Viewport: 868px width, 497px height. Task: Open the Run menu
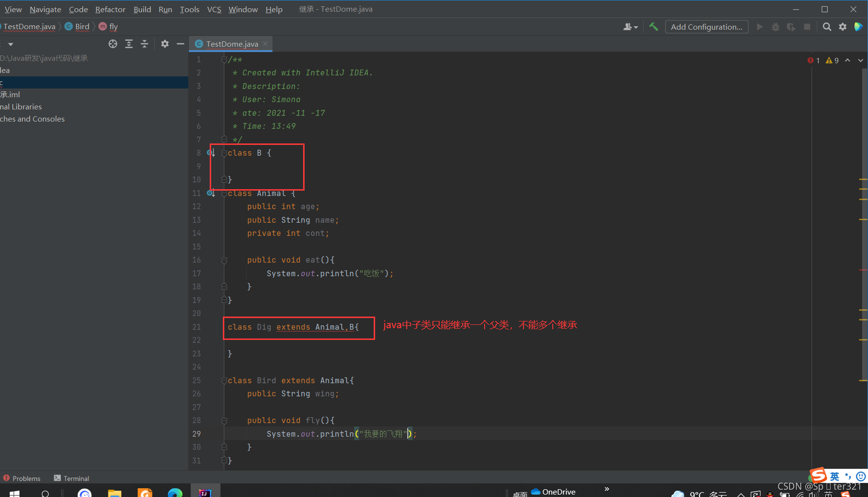pyautogui.click(x=165, y=9)
